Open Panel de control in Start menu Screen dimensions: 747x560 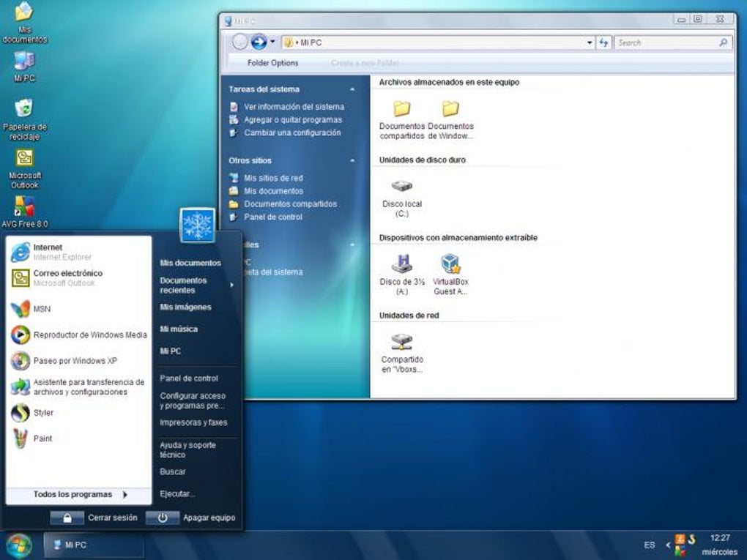[189, 378]
